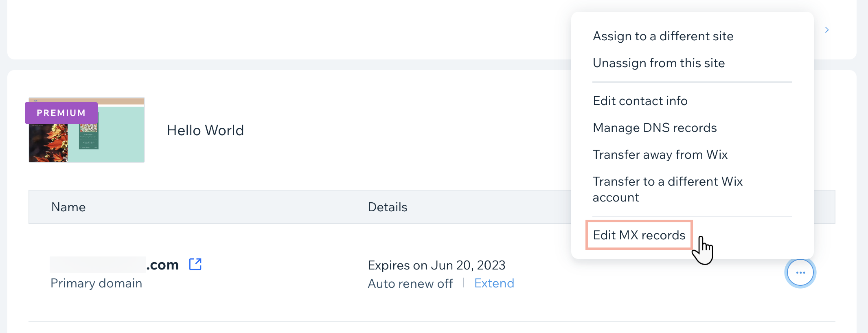Screen dimensions: 868x333
Task: Click the Hello World site name
Action: pos(205,130)
